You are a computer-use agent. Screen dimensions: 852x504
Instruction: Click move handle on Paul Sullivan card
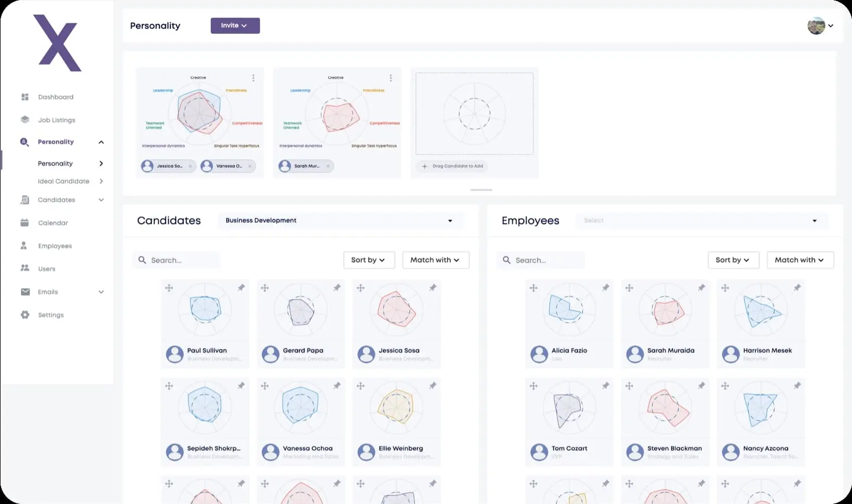(x=169, y=288)
